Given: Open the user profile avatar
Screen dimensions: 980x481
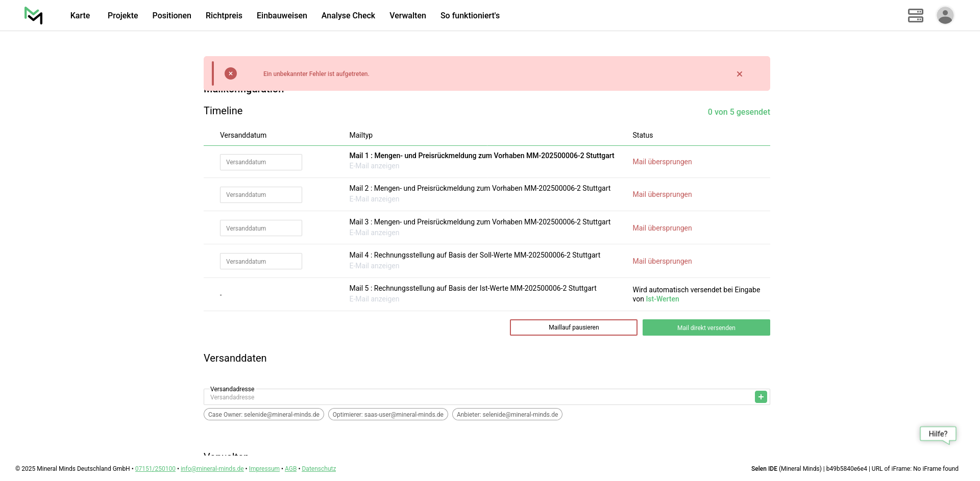Looking at the screenshot, I should (945, 15).
